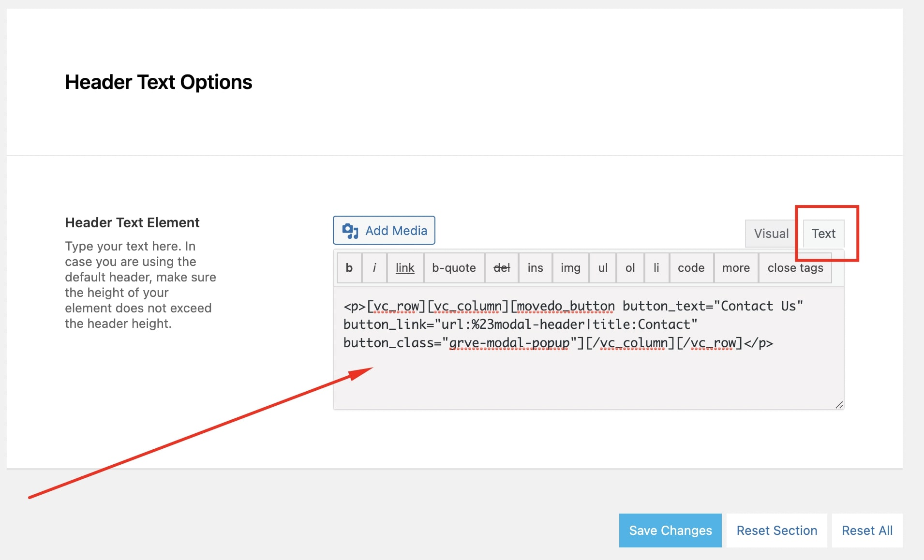The height and width of the screenshot is (560, 924).
Task: Insert an unordered list with ul quicktag
Action: point(602,267)
